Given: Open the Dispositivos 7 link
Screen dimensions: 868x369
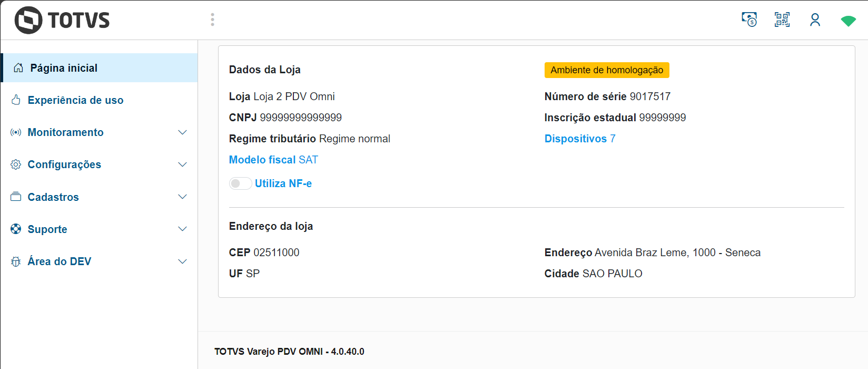Looking at the screenshot, I should pyautogui.click(x=579, y=139).
